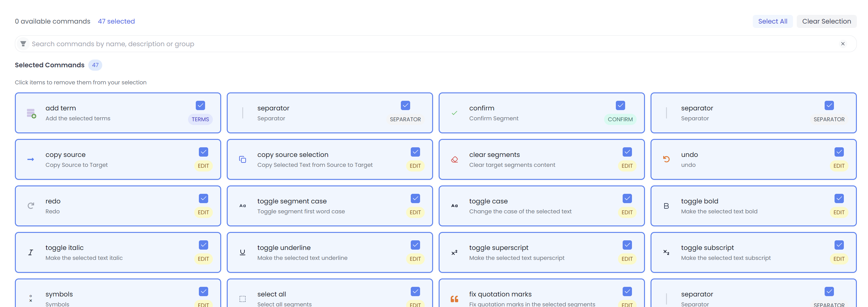This screenshot has width=868, height=307.
Task: Click the toggle bold B icon
Action: point(666,206)
